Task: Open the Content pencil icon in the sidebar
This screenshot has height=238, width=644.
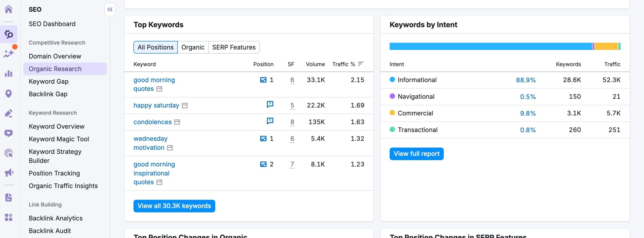Action: pyautogui.click(x=9, y=113)
